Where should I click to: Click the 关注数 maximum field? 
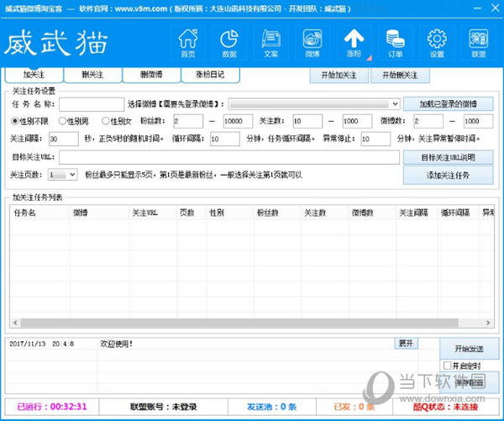click(x=358, y=121)
